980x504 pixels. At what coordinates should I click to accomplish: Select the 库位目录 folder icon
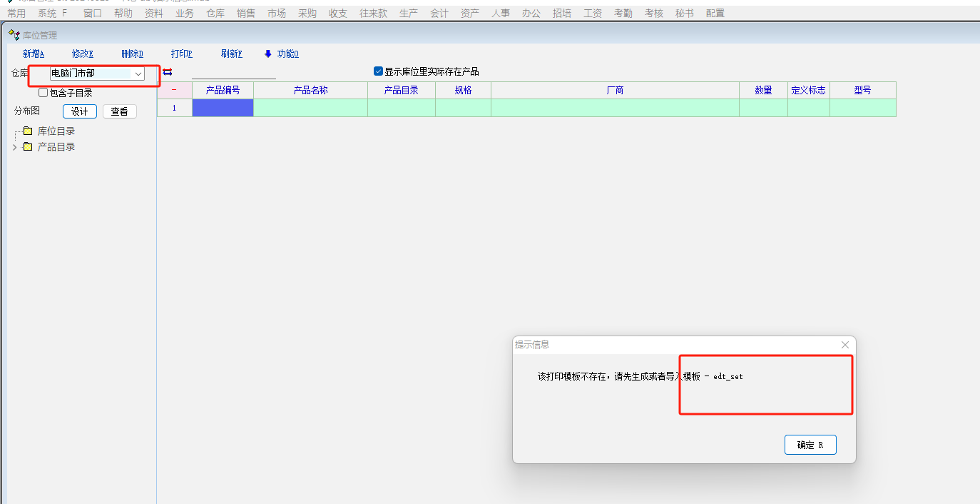pos(28,131)
